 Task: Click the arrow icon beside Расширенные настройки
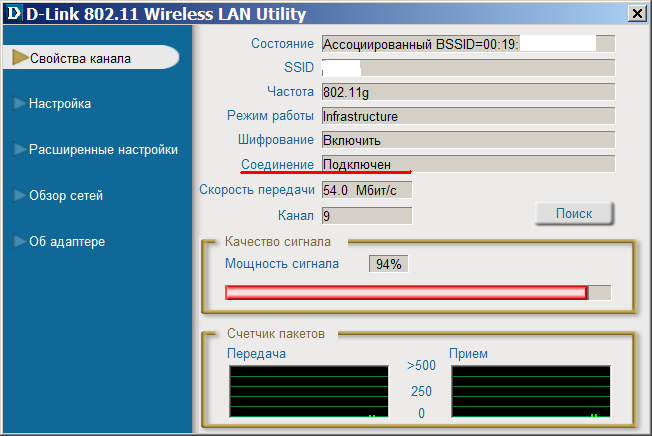[20, 149]
